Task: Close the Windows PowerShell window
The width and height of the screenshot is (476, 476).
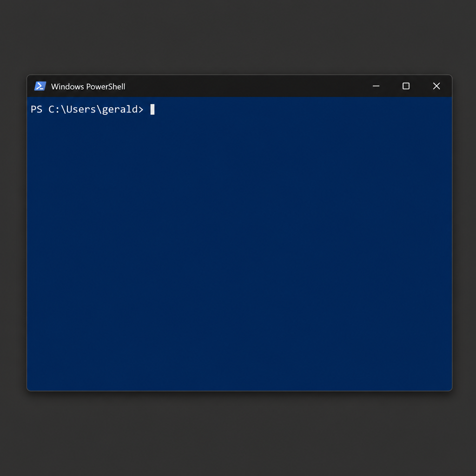Action: (436, 86)
